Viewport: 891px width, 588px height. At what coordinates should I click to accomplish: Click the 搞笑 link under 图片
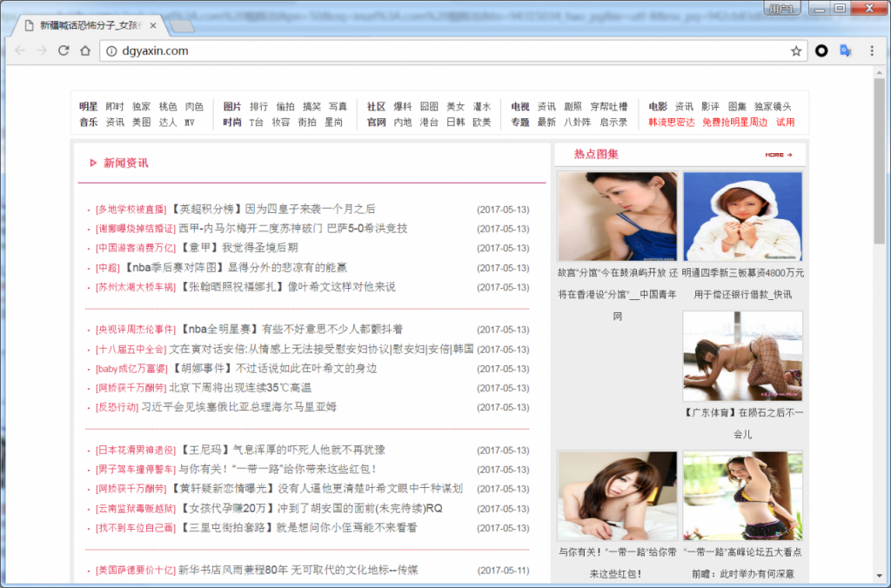tap(312, 106)
